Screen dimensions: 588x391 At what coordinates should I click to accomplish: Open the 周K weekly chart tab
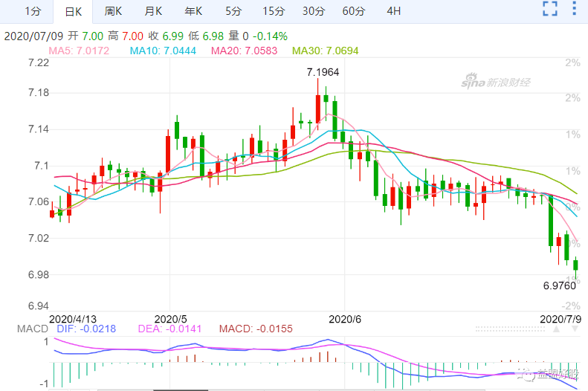click(113, 11)
